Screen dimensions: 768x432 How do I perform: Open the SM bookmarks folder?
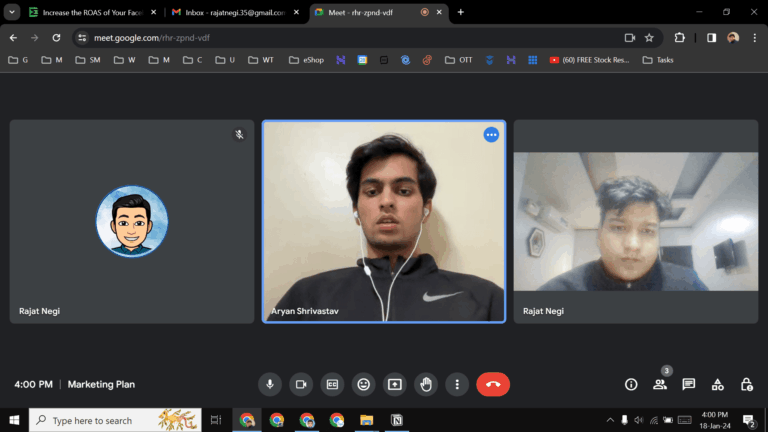tap(88, 60)
